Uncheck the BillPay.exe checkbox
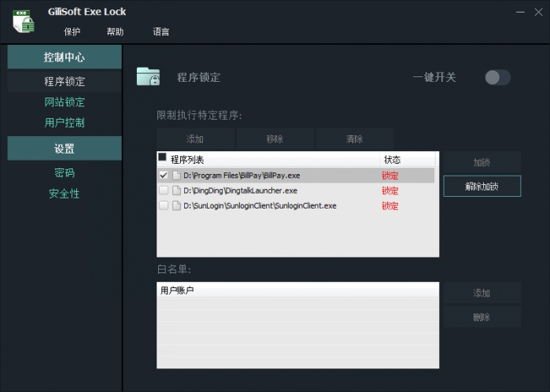The height and width of the screenshot is (392, 550). coord(164,175)
